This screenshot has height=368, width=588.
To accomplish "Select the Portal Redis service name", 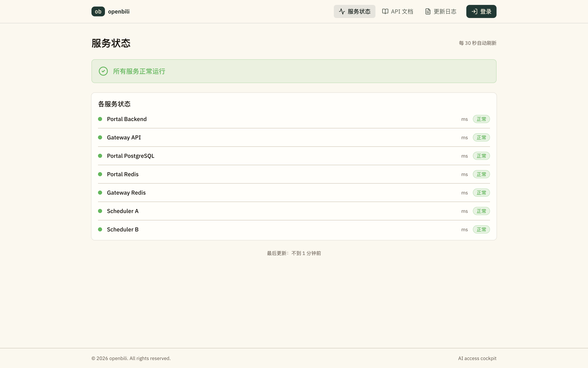I will pyautogui.click(x=123, y=174).
